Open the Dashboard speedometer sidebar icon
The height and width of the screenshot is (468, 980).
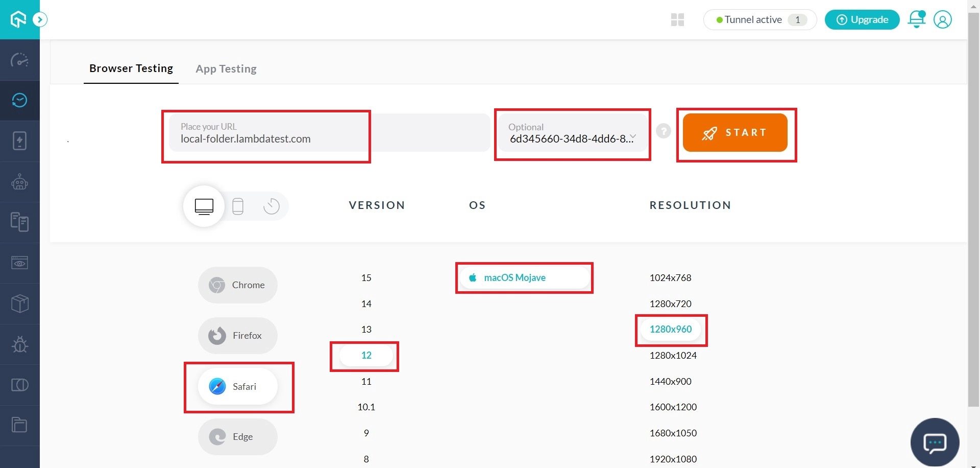tap(19, 60)
